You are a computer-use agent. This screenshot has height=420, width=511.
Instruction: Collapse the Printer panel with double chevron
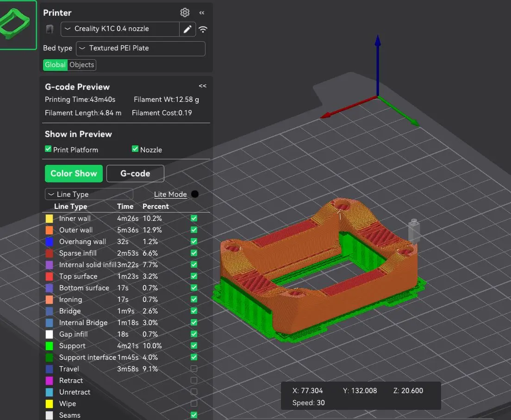202,13
